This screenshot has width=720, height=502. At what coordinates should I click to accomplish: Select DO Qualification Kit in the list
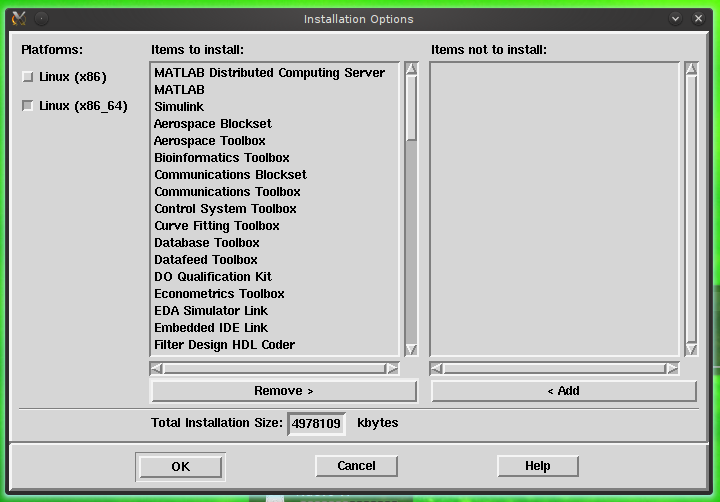274,276
